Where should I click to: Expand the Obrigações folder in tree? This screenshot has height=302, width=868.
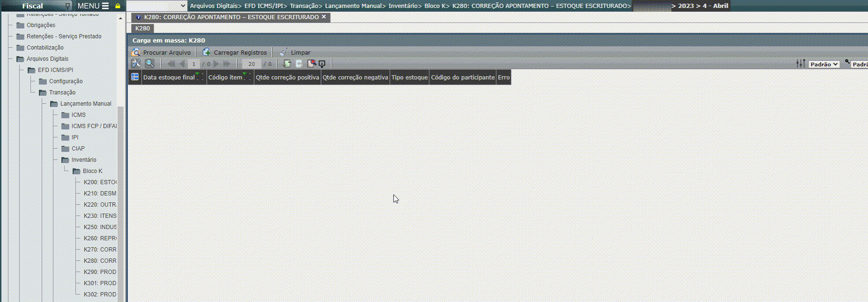pos(20,25)
